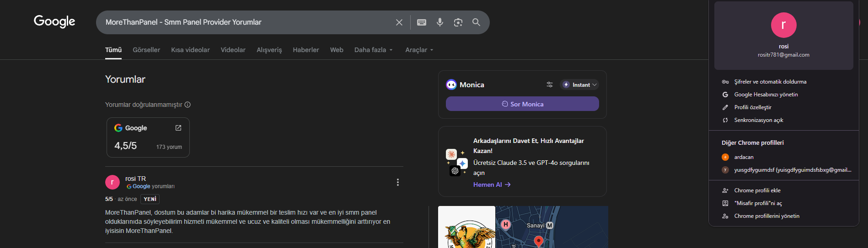Viewport: 868px width, 248px height.
Task: Open Monica Instant mode dropdown
Action: [579, 84]
